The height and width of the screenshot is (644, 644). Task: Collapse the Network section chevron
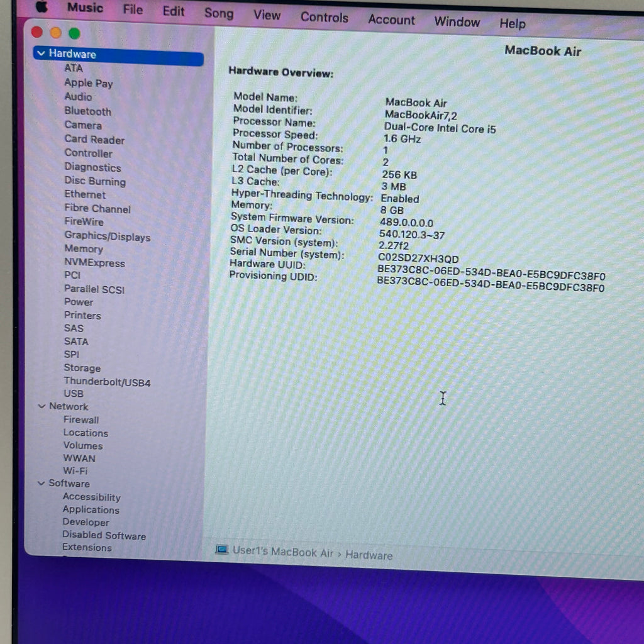click(x=42, y=406)
